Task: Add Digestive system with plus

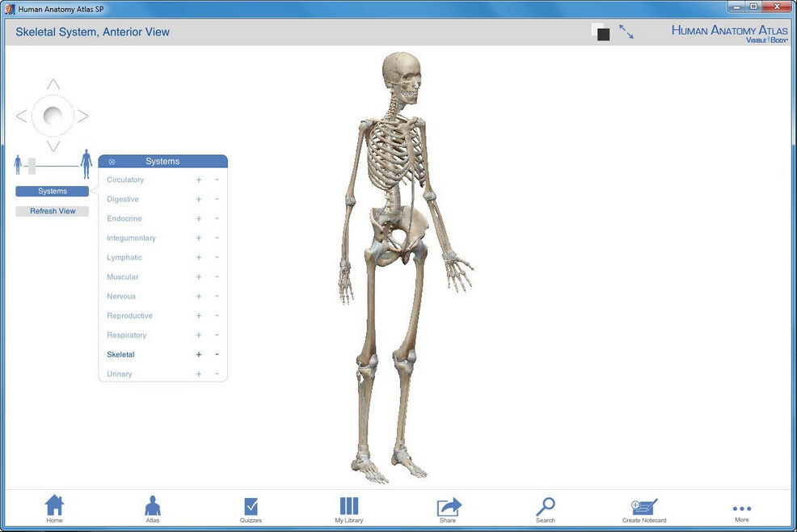Action: (199, 199)
